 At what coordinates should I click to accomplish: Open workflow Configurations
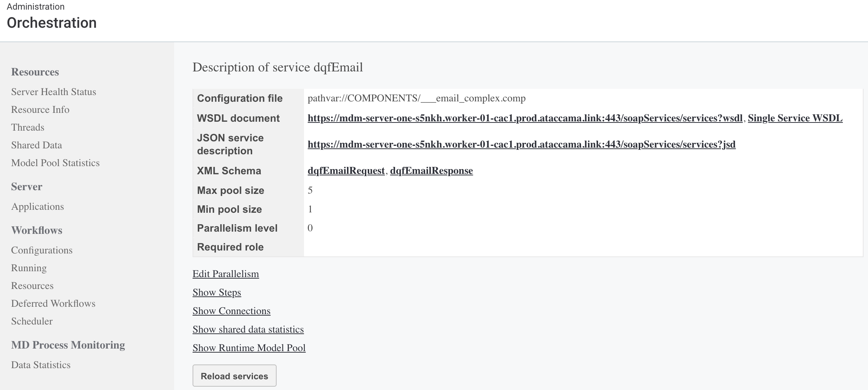[42, 250]
